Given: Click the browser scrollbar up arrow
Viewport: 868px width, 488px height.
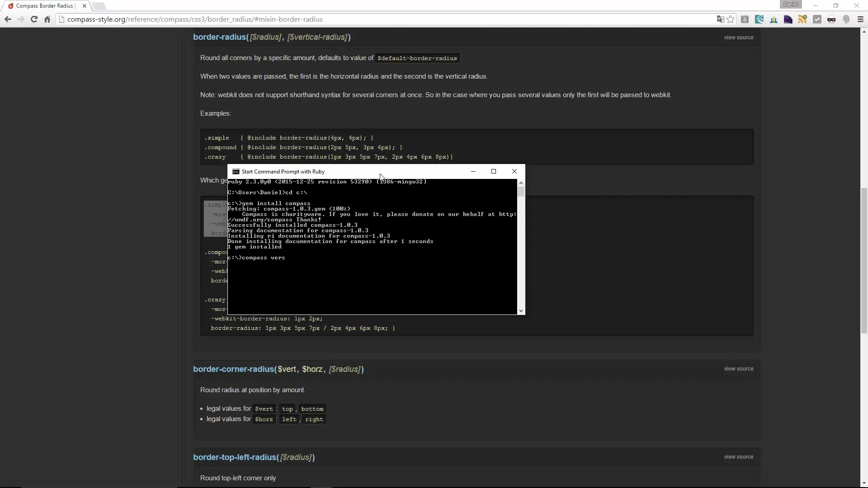Looking at the screenshot, I should coord(864,32).
